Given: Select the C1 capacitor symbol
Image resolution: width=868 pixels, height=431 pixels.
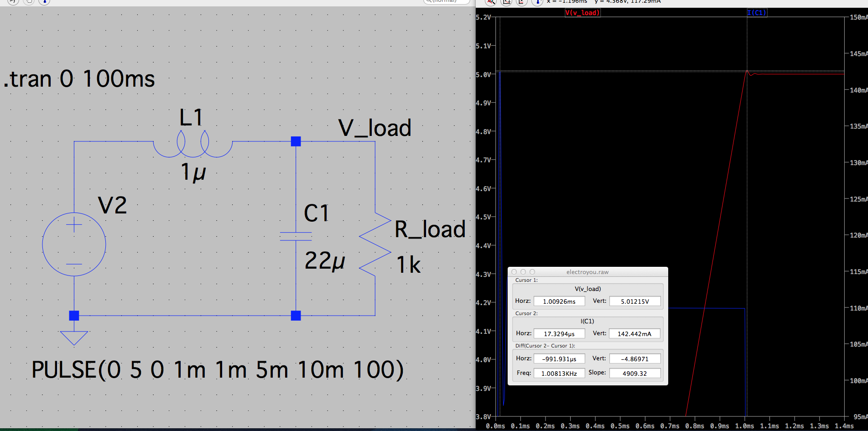Looking at the screenshot, I should click(x=296, y=236).
